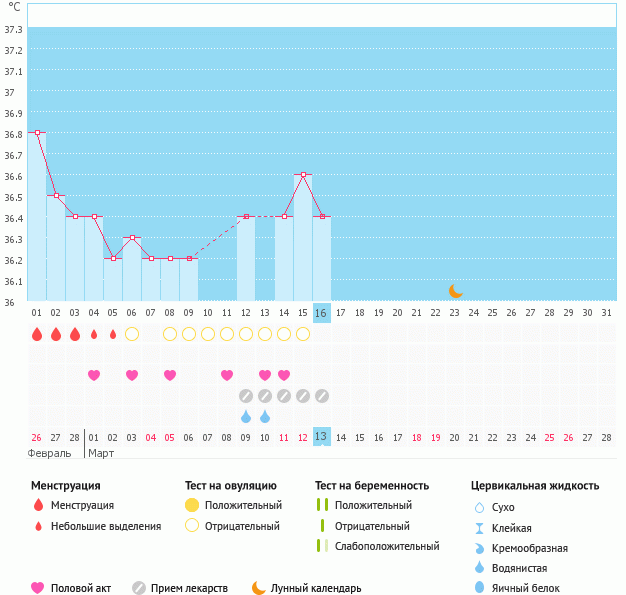Click the heart icon on day 04
The width and height of the screenshot is (626, 595).
tap(94, 375)
